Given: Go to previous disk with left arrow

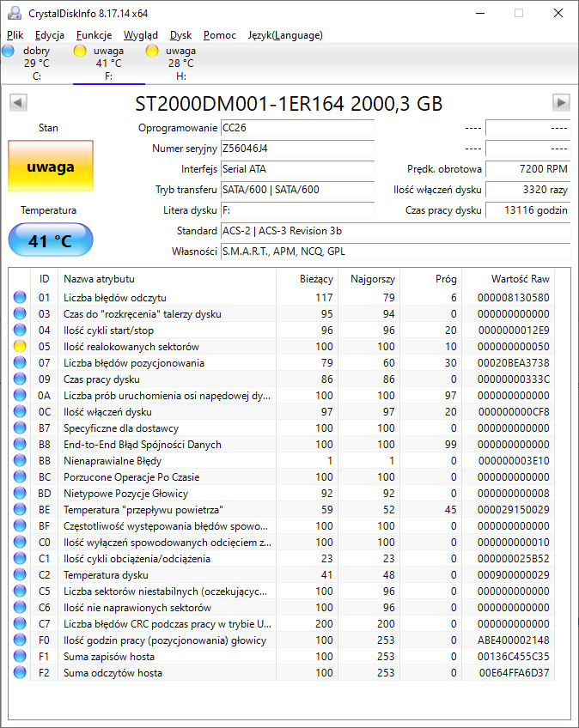Looking at the screenshot, I should [19, 103].
